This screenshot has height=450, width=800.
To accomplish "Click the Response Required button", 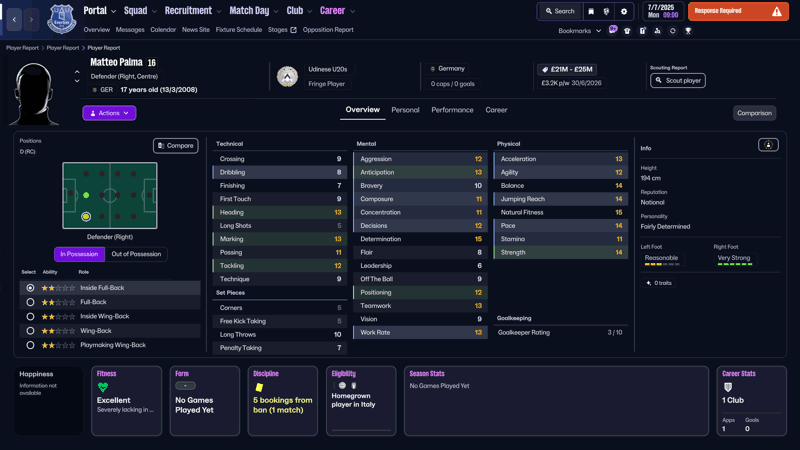I will (x=738, y=11).
